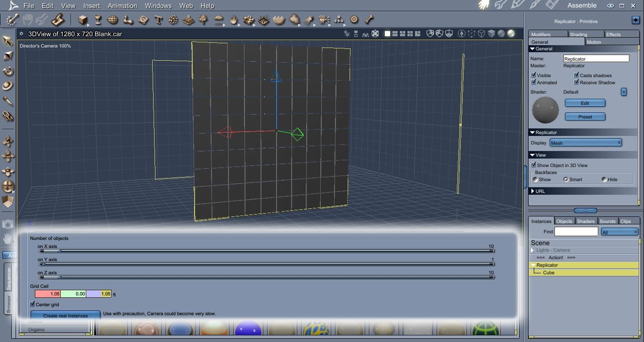Viewport: 644px width, 342px height.
Task: Toggle the Animated checkbox
Action: pyautogui.click(x=534, y=82)
